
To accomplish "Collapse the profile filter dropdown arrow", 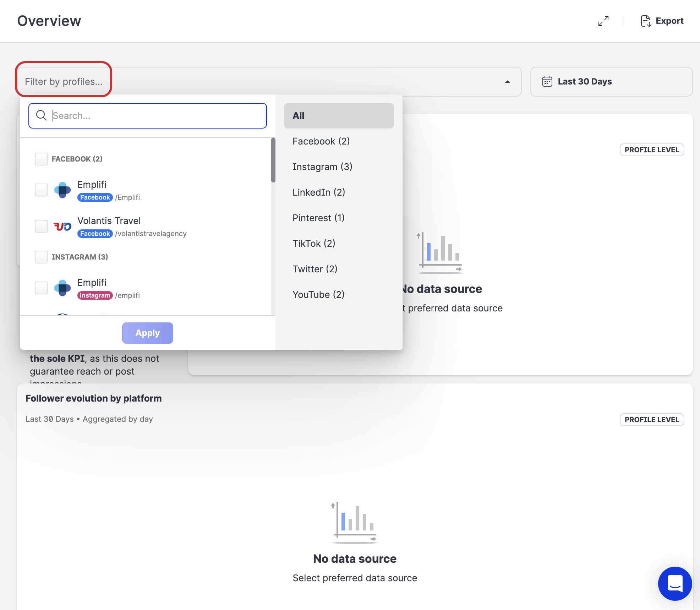I will [x=507, y=82].
